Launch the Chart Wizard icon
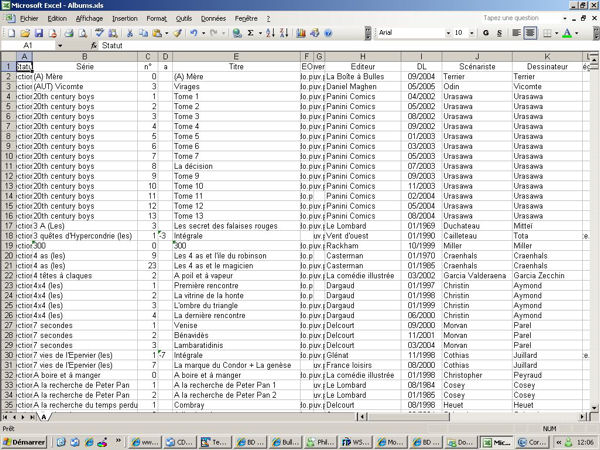The height and width of the screenshot is (450, 600). click(x=301, y=33)
